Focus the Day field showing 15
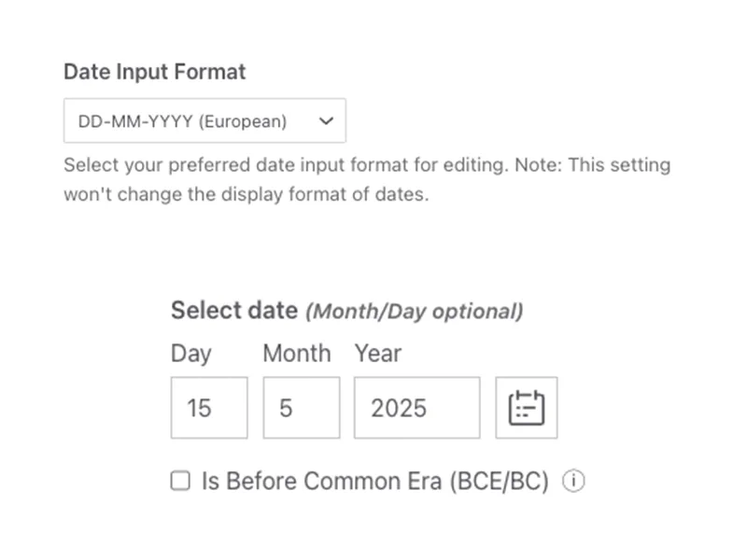This screenshot has height=560, width=747. click(207, 407)
